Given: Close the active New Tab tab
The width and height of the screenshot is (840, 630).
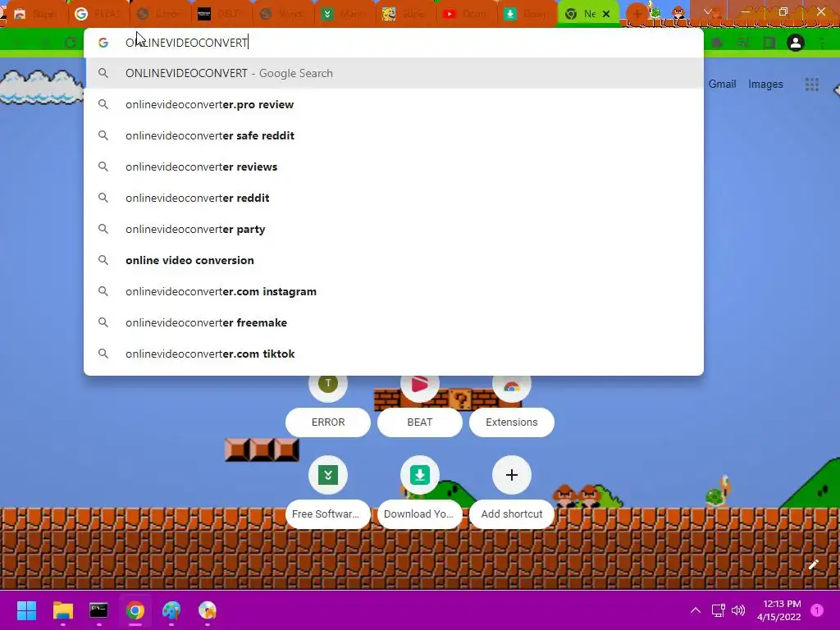Looking at the screenshot, I should 606,14.
